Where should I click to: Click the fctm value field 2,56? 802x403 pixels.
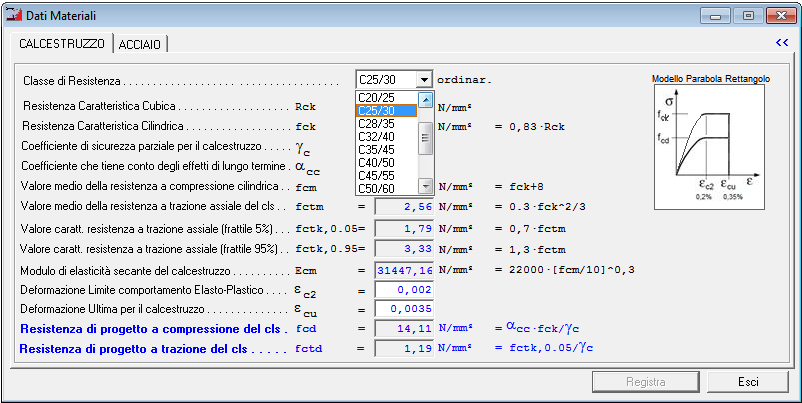404,207
